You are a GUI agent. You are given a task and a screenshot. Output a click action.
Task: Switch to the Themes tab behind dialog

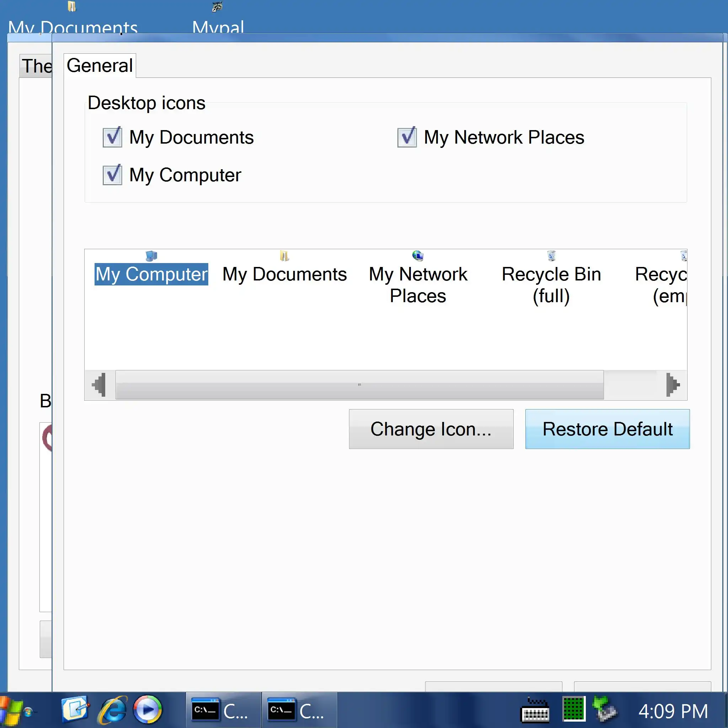point(36,66)
